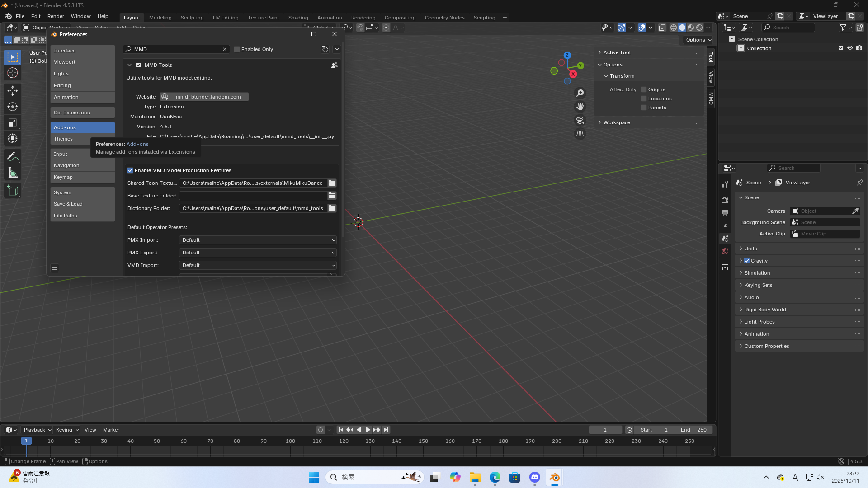Select the Measure tool
The height and width of the screenshot is (488, 868).
(13, 172)
